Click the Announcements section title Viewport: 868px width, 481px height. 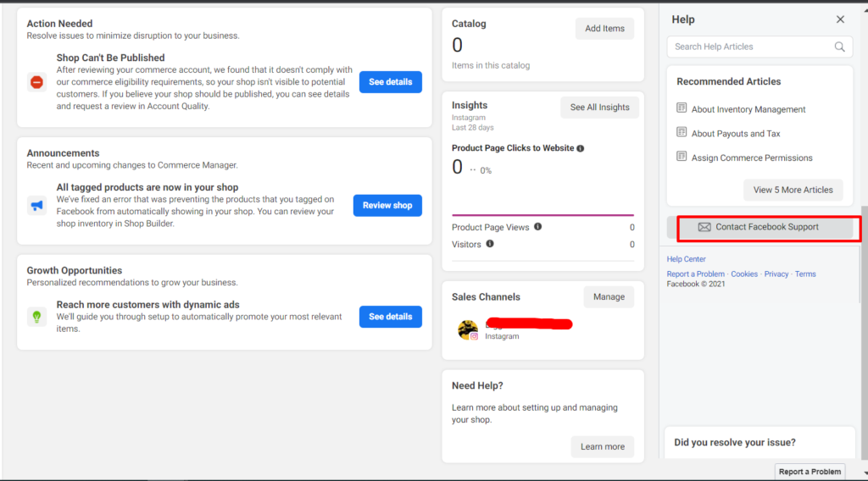tap(63, 153)
